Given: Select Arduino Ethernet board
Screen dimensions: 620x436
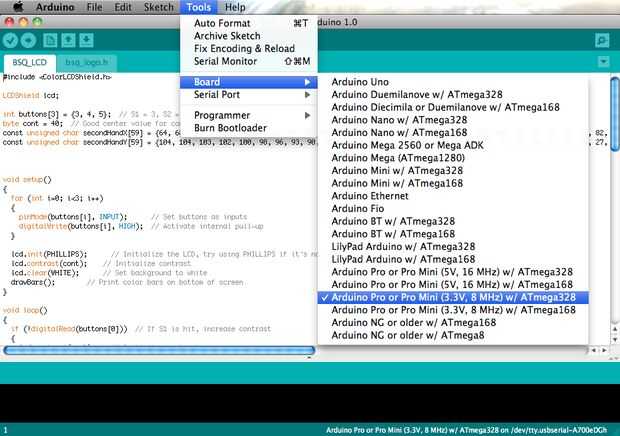Looking at the screenshot, I should pos(453,196).
